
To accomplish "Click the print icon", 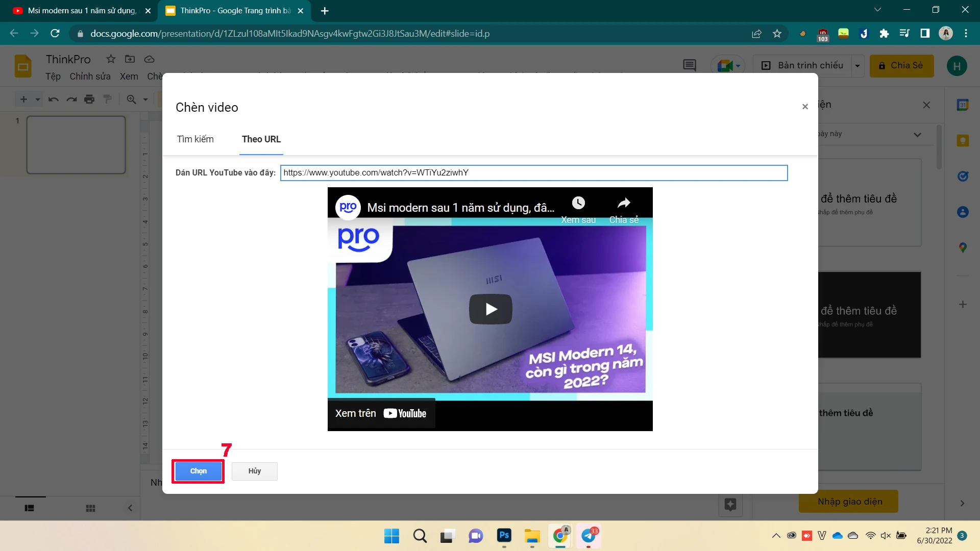I will (89, 99).
